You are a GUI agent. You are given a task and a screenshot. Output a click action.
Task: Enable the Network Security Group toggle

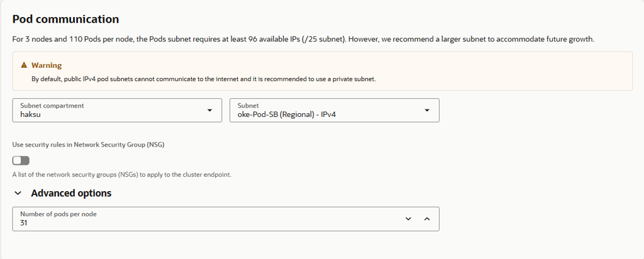tap(21, 160)
